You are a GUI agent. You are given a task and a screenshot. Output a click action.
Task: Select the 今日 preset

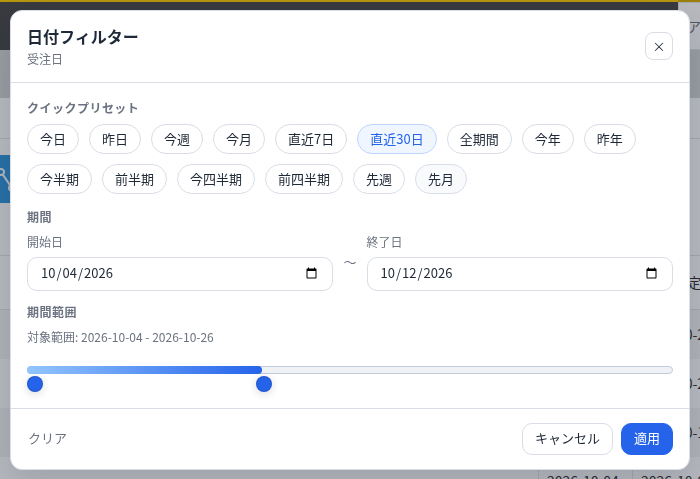[53, 139]
